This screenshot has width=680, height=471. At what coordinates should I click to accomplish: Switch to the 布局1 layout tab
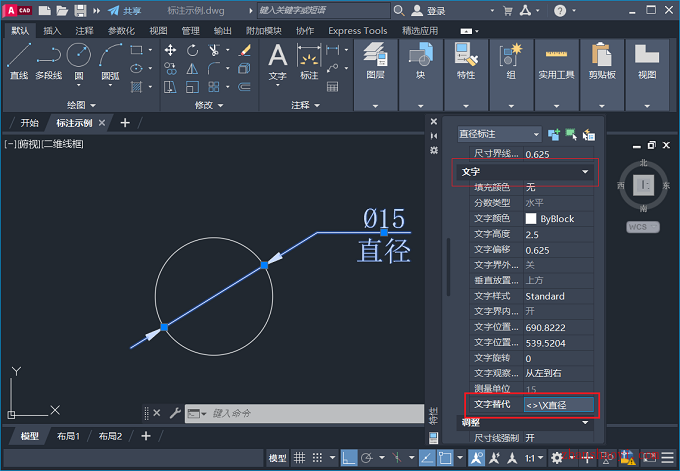(68, 436)
